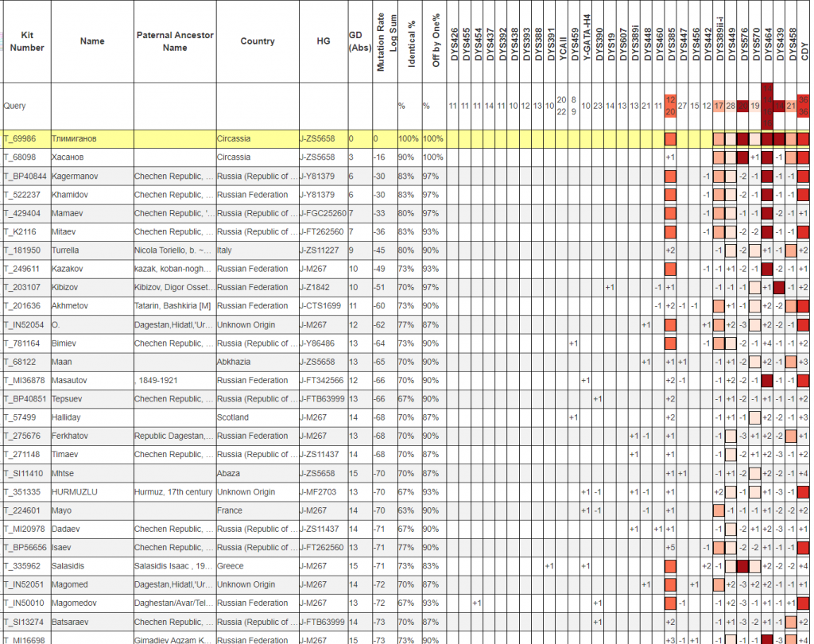Click the red DYS385 Query cell
Screen dimensions: 814x644
point(670,106)
